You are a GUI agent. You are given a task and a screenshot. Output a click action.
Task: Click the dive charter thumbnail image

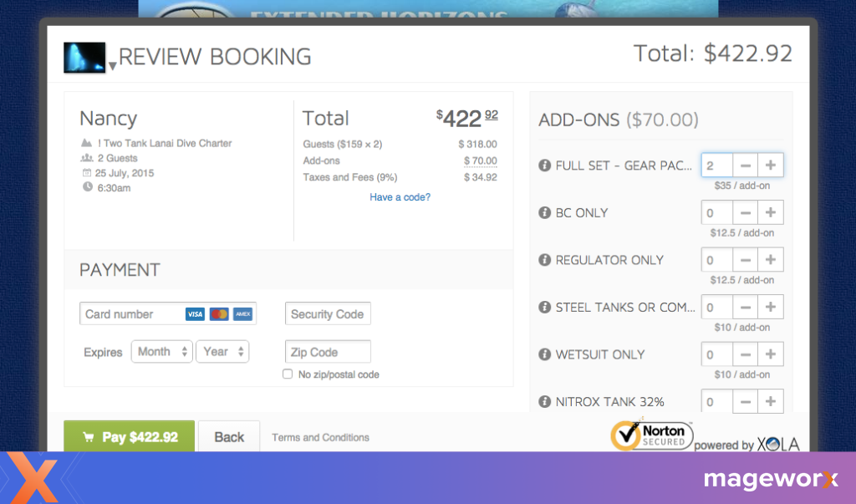coord(84,58)
